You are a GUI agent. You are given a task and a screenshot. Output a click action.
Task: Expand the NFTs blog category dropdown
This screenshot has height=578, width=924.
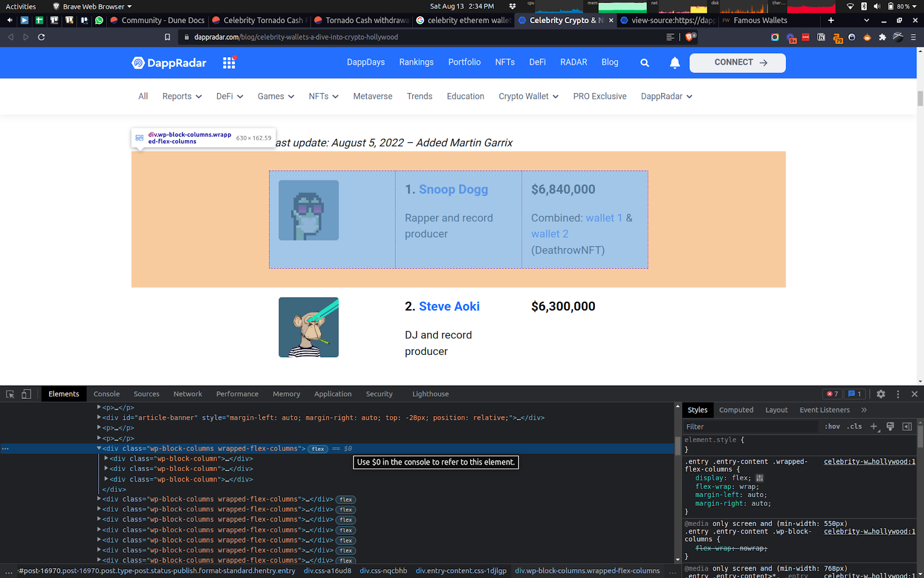click(x=323, y=97)
